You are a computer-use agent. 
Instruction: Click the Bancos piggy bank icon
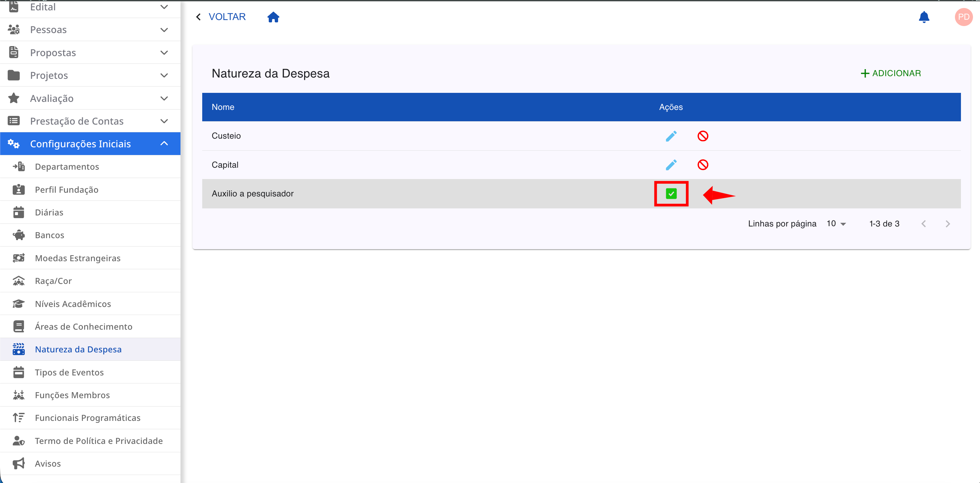click(19, 235)
